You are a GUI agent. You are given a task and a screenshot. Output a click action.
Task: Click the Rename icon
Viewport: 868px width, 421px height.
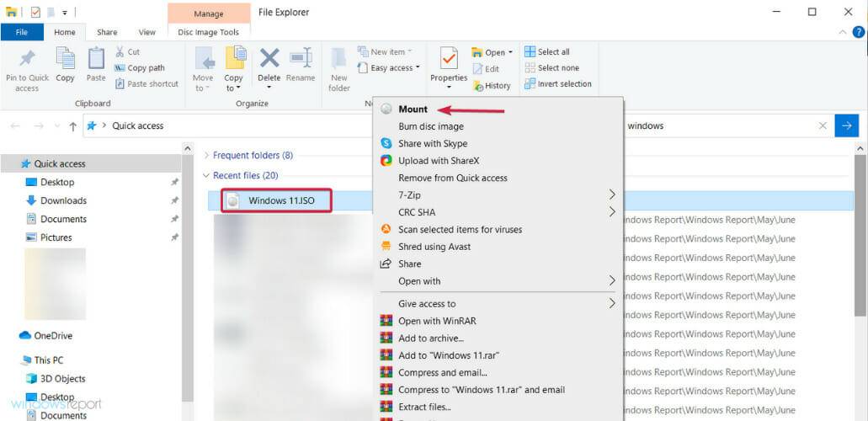pos(301,57)
